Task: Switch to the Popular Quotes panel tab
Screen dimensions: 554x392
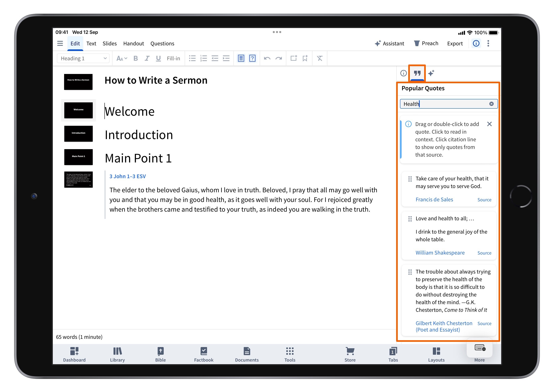Action: point(417,73)
